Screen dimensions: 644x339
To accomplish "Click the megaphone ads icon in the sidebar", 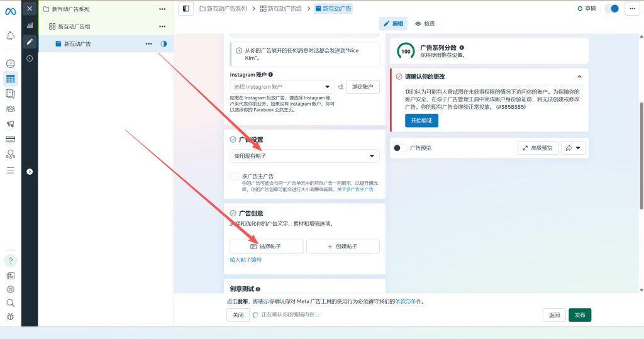I will (11, 124).
